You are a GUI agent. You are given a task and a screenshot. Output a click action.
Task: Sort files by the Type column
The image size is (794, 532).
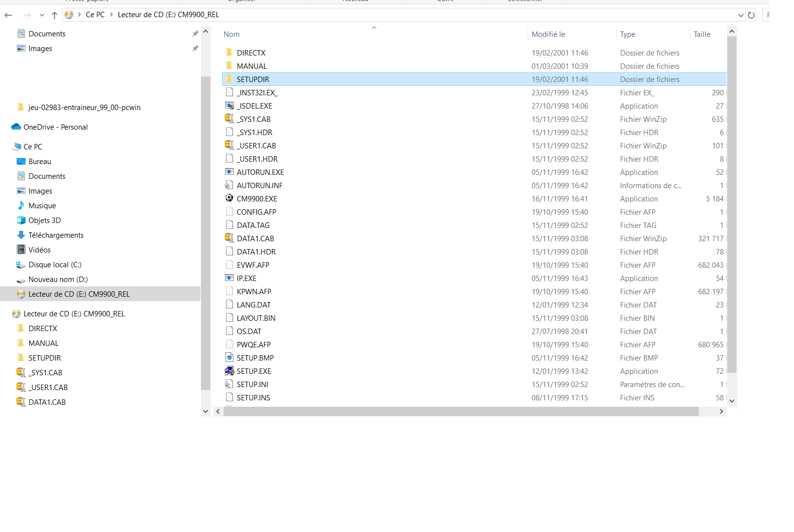tap(627, 34)
